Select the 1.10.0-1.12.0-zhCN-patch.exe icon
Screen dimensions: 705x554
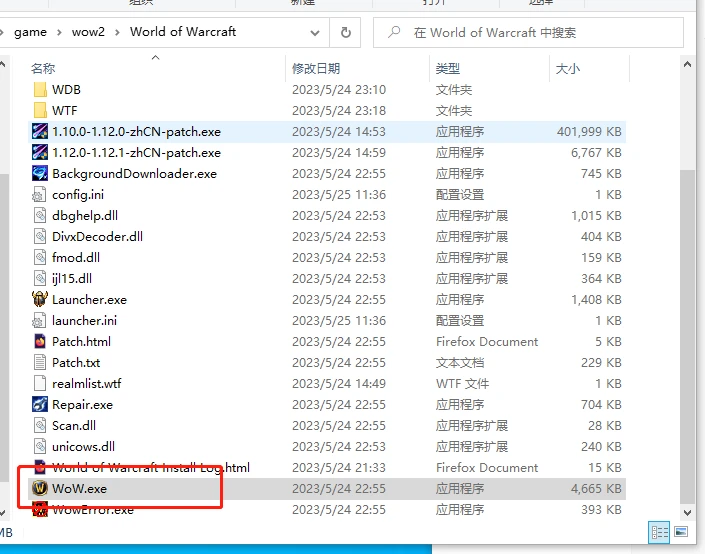[x=40, y=131]
